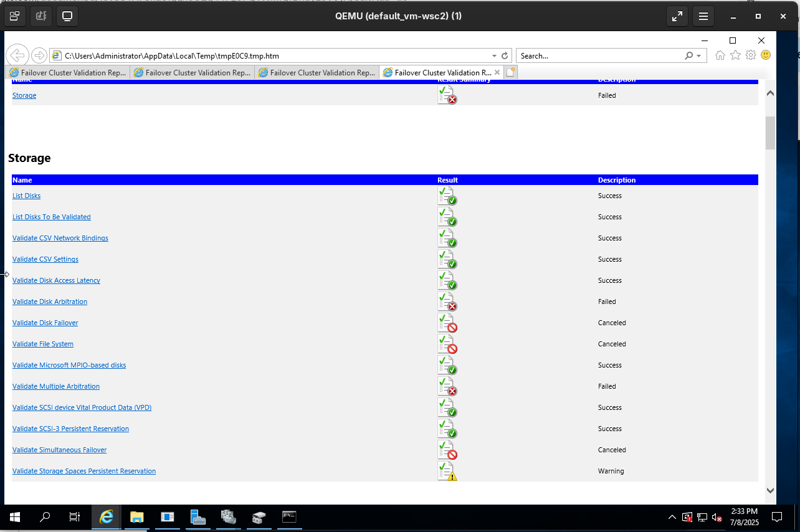The image size is (800, 532).
Task: Go back in Internet Explorer
Action: (18, 55)
